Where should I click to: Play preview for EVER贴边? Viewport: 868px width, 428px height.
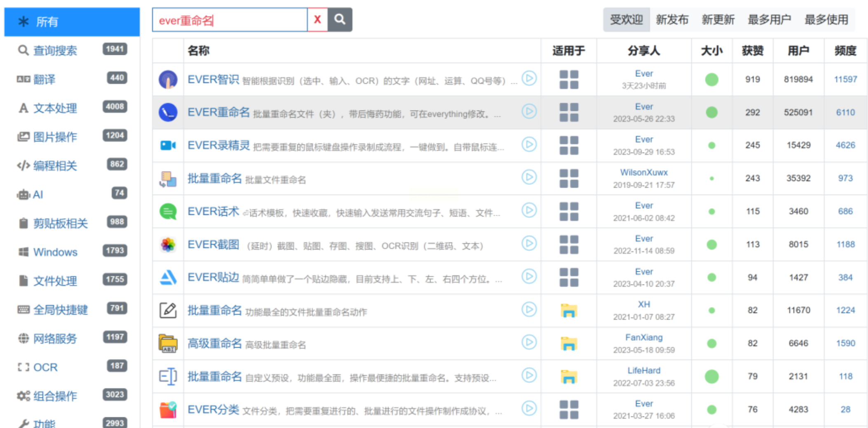point(529,276)
